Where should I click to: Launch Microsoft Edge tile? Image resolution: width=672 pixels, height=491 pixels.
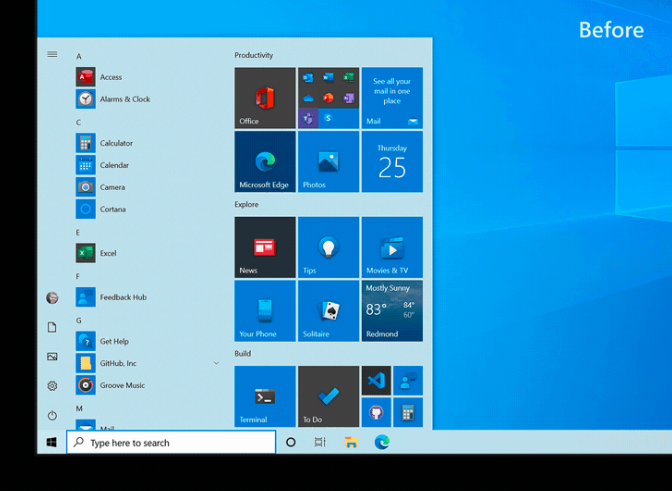[x=265, y=162]
